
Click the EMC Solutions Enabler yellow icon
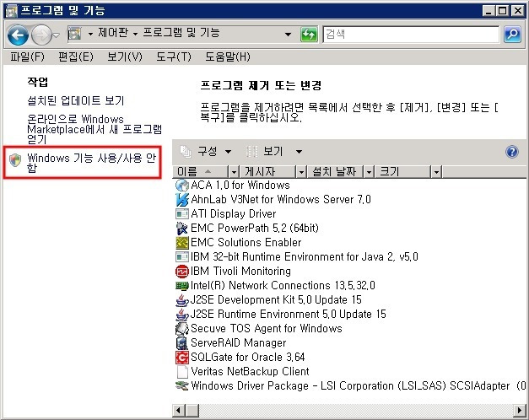click(182, 243)
